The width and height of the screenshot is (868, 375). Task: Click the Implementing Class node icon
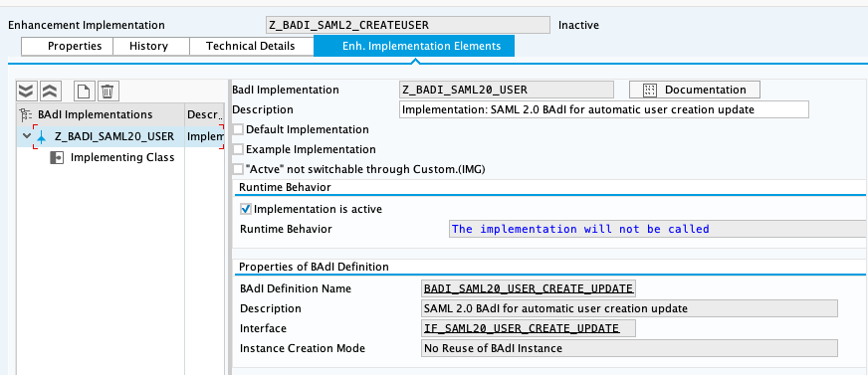click(57, 157)
